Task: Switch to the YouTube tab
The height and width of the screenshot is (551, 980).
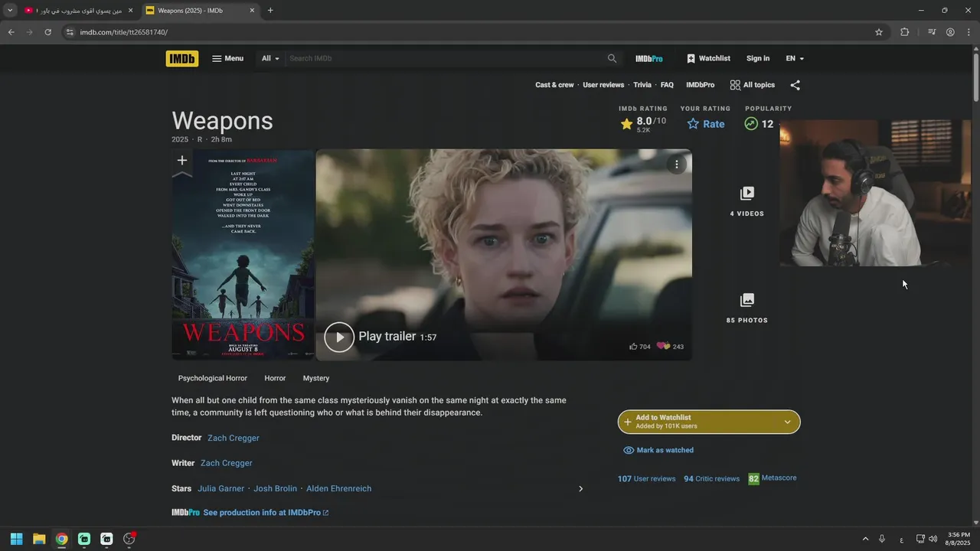Action: tap(78, 11)
